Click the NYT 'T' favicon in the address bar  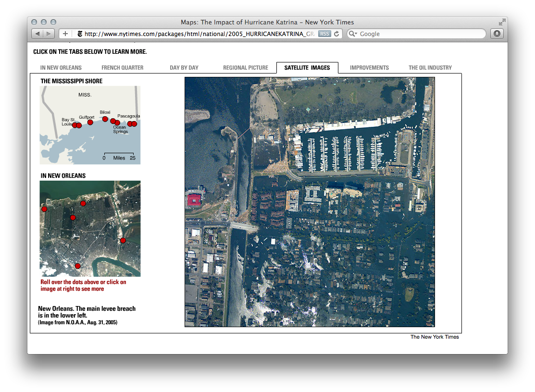pyautogui.click(x=79, y=34)
